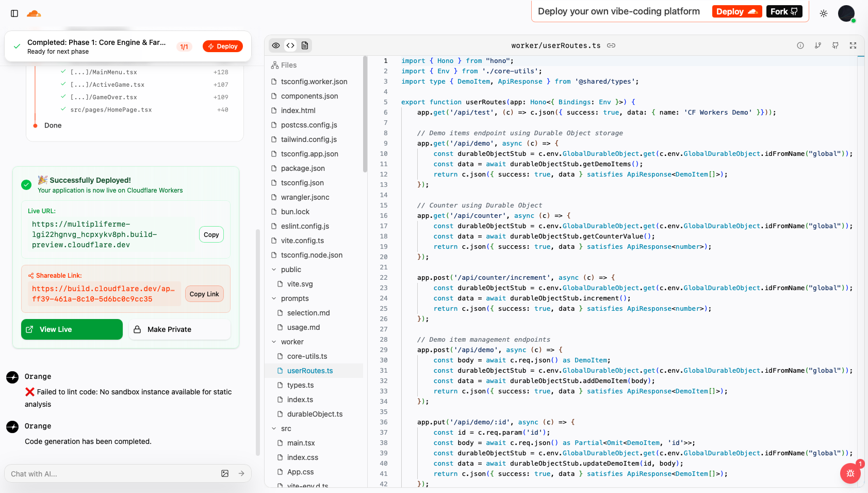Switch to the code view toggle

[x=290, y=45]
